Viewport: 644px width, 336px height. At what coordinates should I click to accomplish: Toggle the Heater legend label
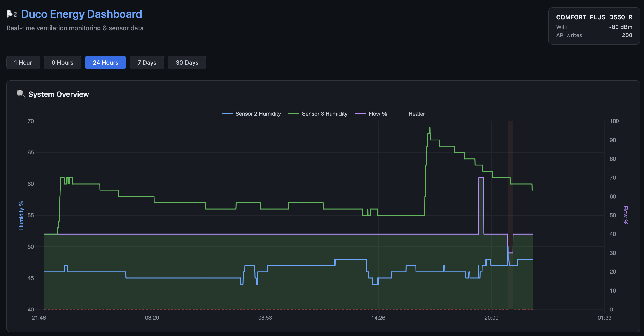pyautogui.click(x=416, y=114)
